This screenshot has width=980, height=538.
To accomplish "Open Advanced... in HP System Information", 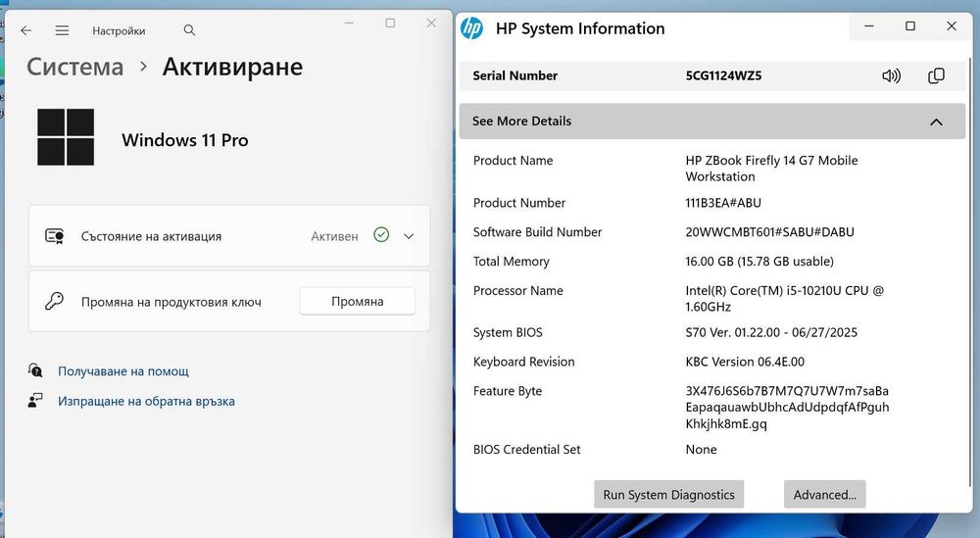I will click(x=824, y=494).
